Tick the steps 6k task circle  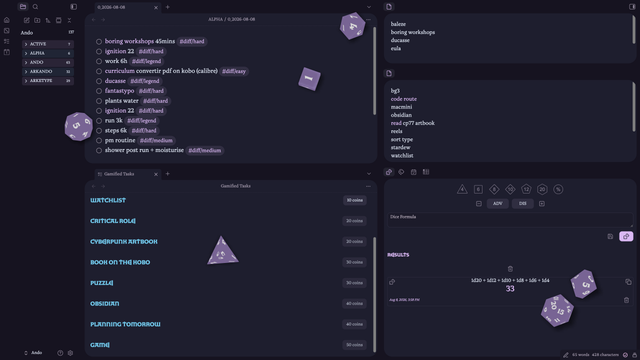(99, 131)
